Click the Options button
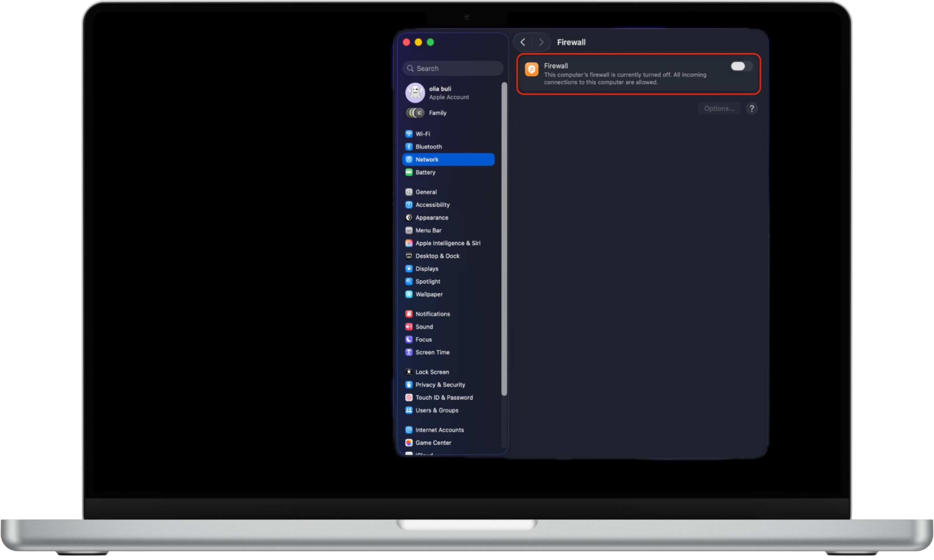The height and width of the screenshot is (560, 934). pyautogui.click(x=719, y=108)
